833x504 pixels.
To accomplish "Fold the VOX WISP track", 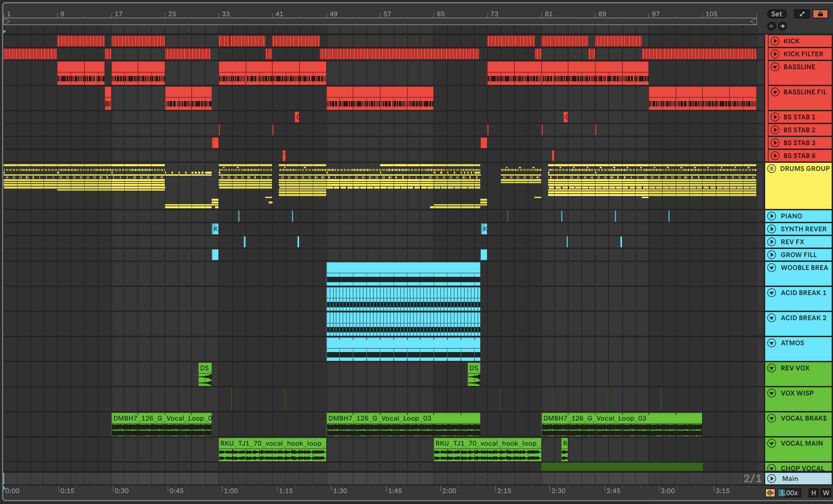I will point(772,393).
